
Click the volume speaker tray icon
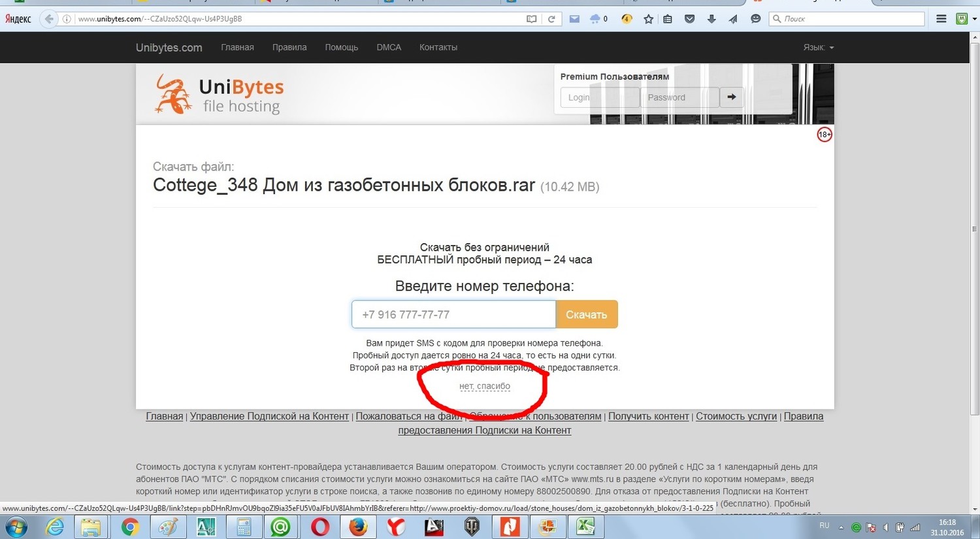coord(886,527)
